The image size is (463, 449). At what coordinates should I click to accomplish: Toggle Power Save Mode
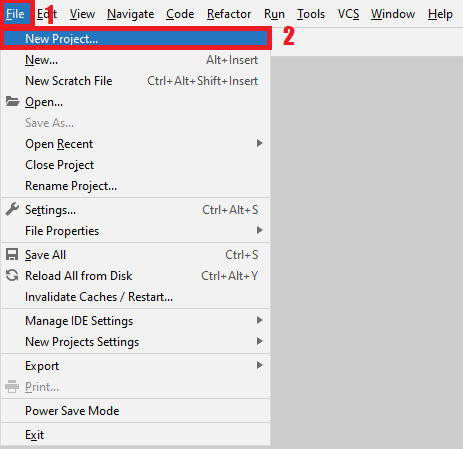[x=135, y=411]
